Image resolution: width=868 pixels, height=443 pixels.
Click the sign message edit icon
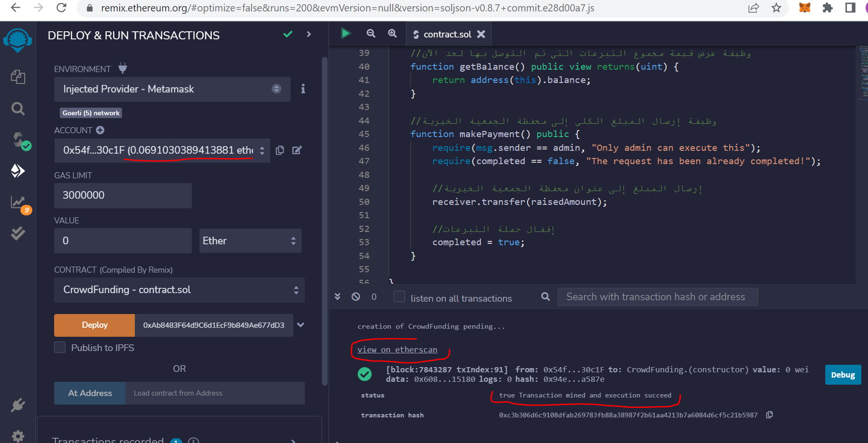(297, 150)
